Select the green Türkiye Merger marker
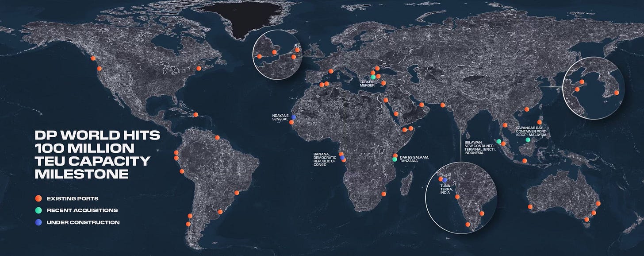 click(373, 77)
